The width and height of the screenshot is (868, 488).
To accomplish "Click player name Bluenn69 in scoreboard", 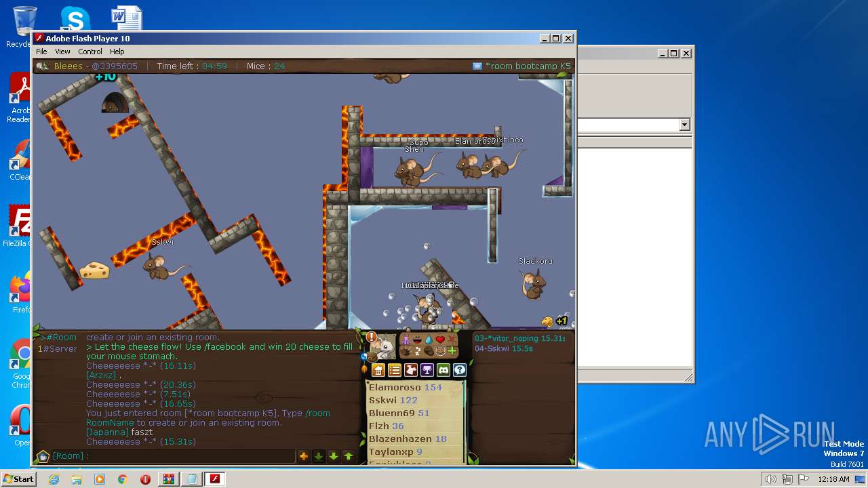I will (391, 413).
